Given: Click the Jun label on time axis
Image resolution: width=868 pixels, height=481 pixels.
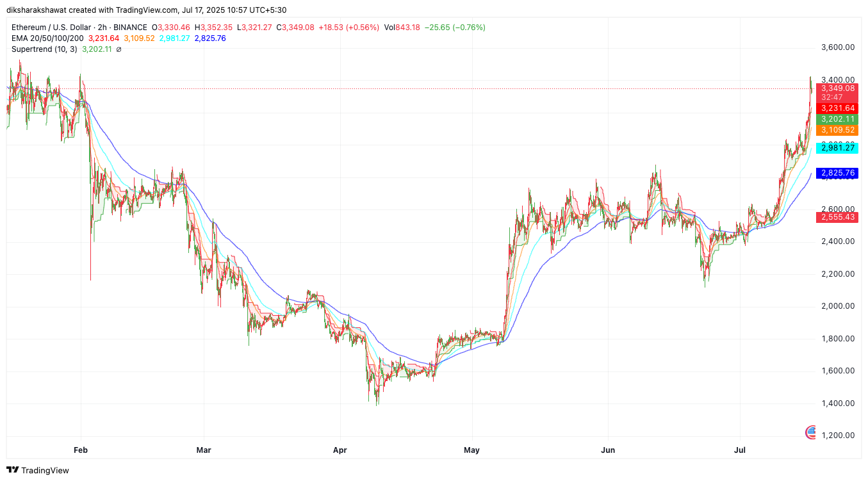Looking at the screenshot, I should (x=608, y=450).
